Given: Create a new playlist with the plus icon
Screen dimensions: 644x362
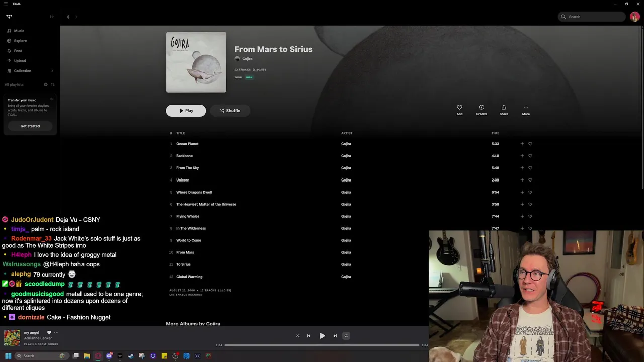Looking at the screenshot, I should tap(46, 84).
